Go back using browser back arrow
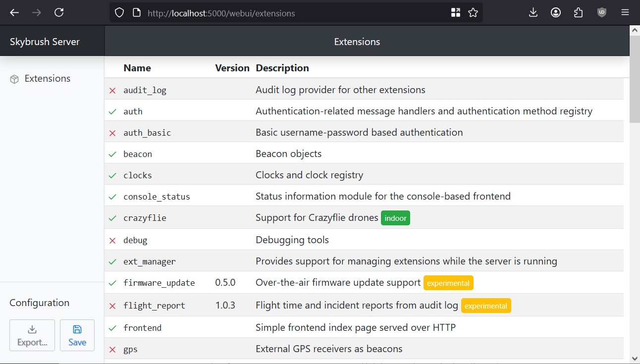This screenshot has height=364, width=640. click(14, 13)
